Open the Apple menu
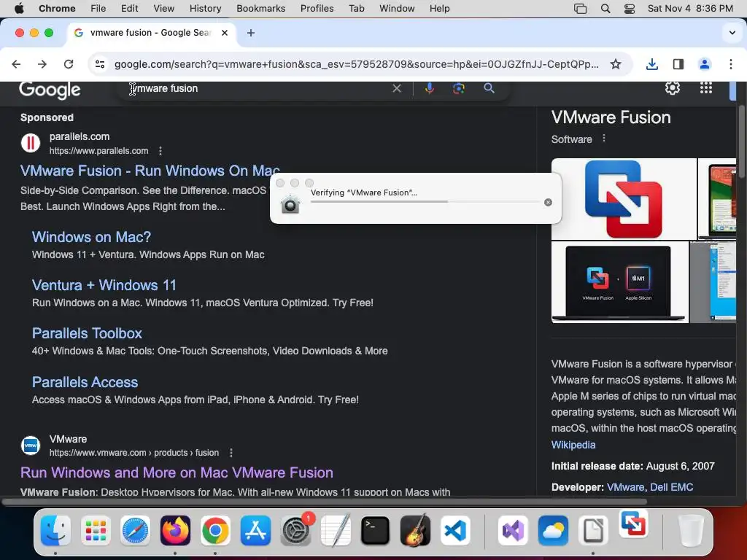This screenshot has width=747, height=560. (19, 9)
